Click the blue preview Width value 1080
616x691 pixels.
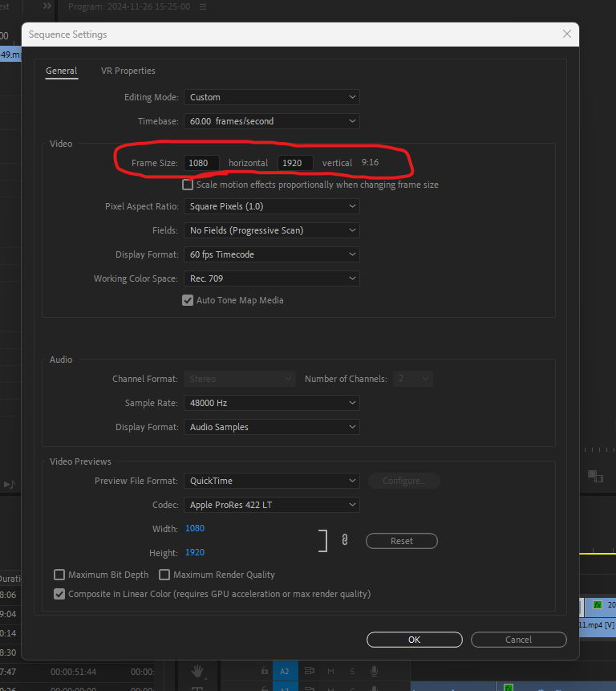195,529
